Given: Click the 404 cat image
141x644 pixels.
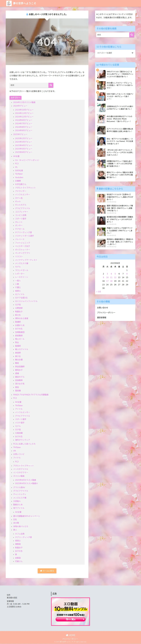Looking at the screenshot, I should coord(47,42).
